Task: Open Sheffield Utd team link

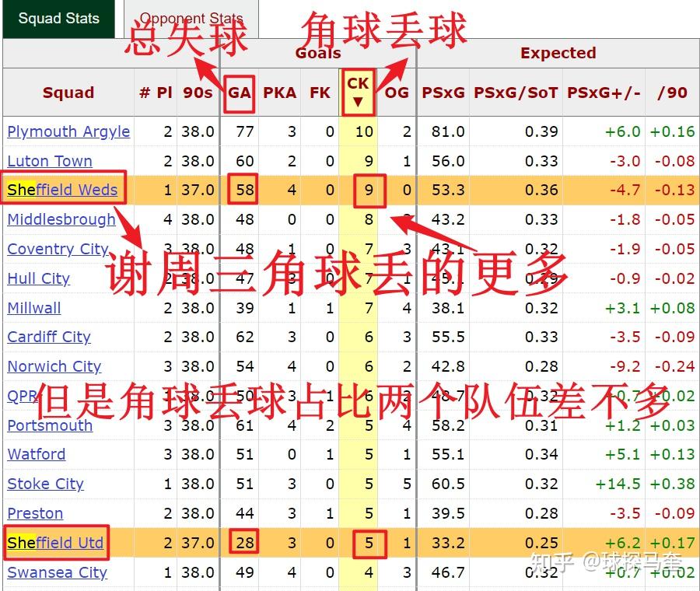Action: pos(55,542)
